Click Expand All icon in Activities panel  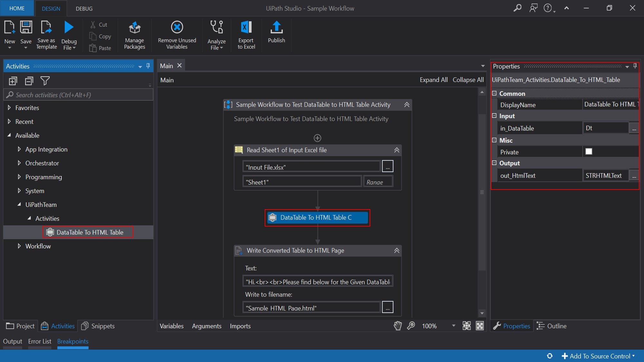point(13,81)
